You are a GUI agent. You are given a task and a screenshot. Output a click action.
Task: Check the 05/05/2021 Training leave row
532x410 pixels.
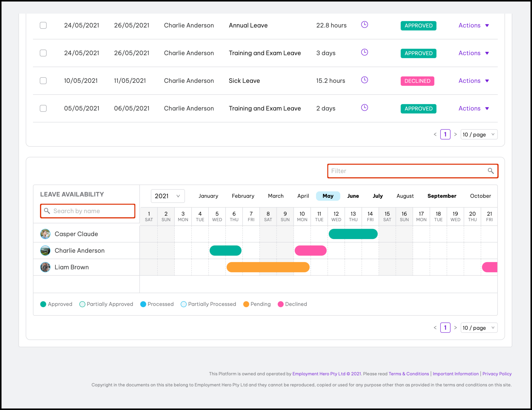click(x=43, y=108)
